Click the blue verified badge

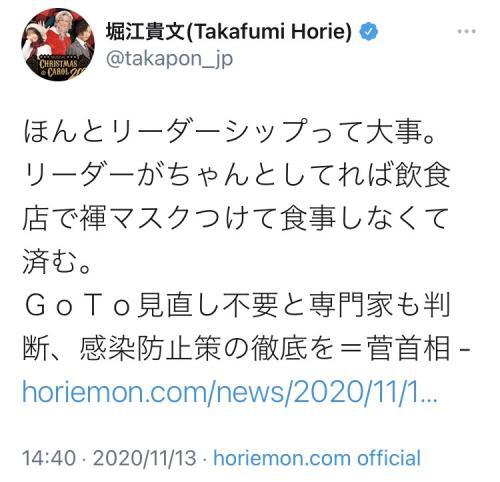click(369, 32)
